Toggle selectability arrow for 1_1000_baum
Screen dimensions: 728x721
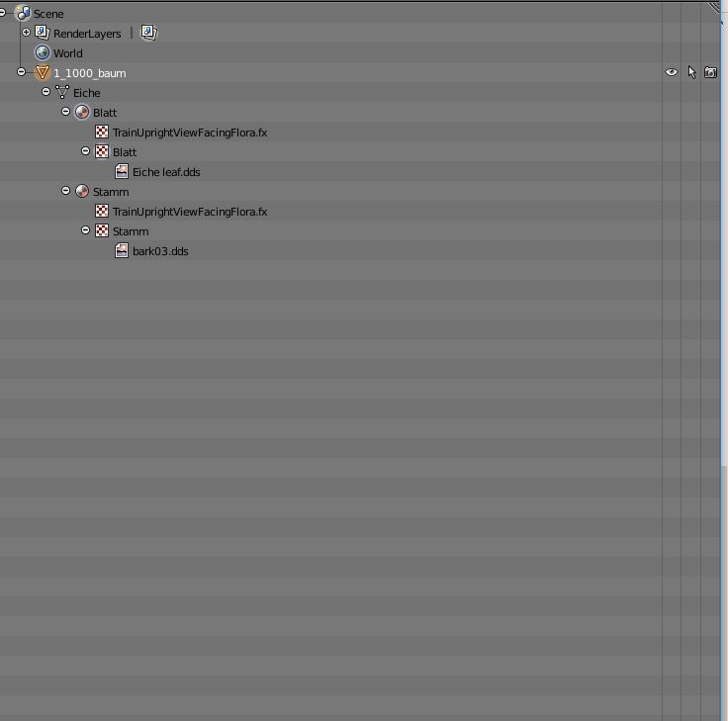691,72
